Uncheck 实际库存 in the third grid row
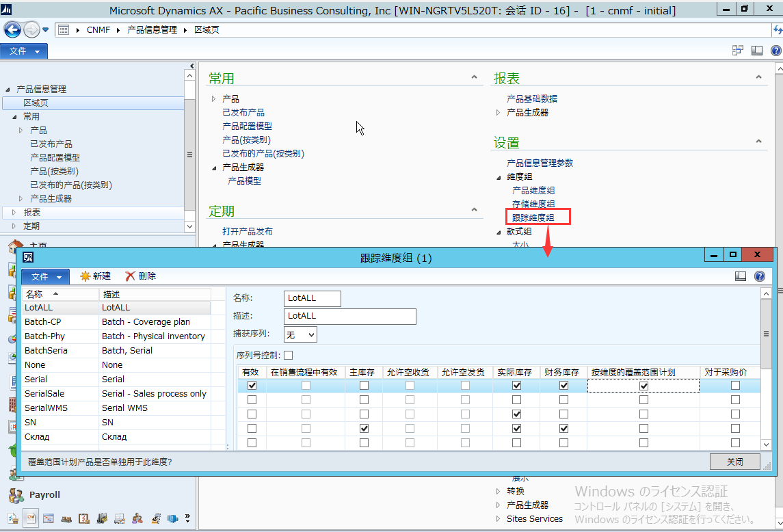The height and width of the screenshot is (532, 783). click(x=516, y=414)
